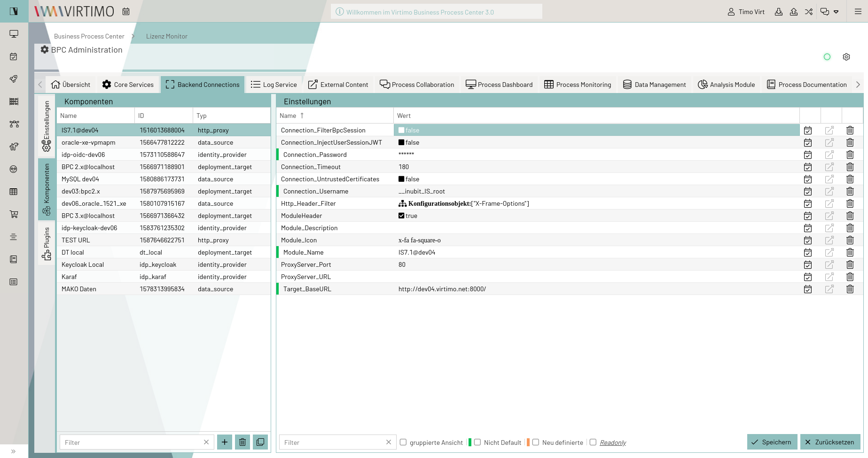Switch to the Core Services tab
868x458 pixels.
point(128,85)
